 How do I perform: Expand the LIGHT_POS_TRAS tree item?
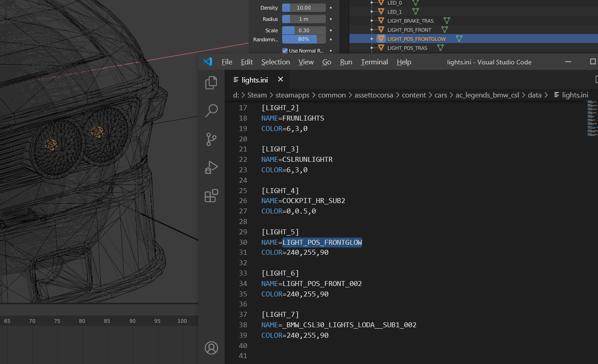(372, 48)
